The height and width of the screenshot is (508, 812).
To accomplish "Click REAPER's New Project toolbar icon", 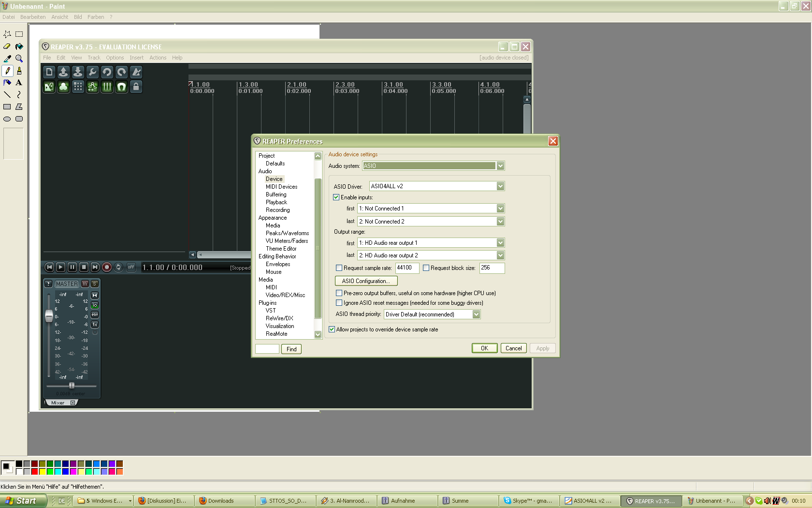I will (49, 72).
